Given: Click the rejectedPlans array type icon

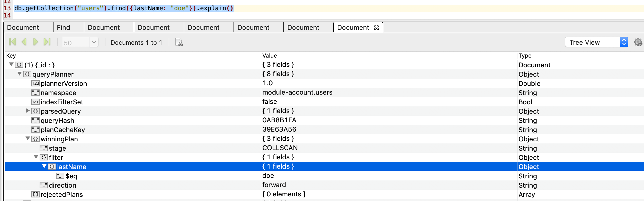Looking at the screenshot, I should point(35,195).
